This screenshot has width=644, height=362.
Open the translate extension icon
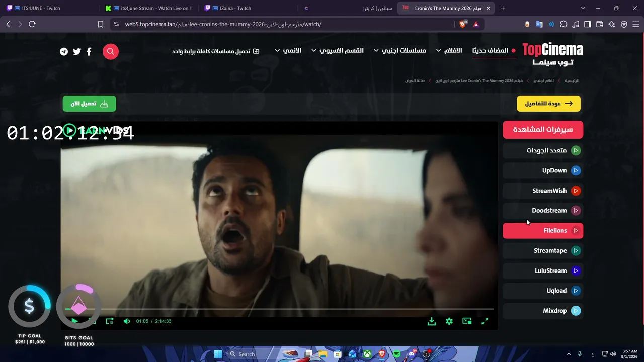539,24
